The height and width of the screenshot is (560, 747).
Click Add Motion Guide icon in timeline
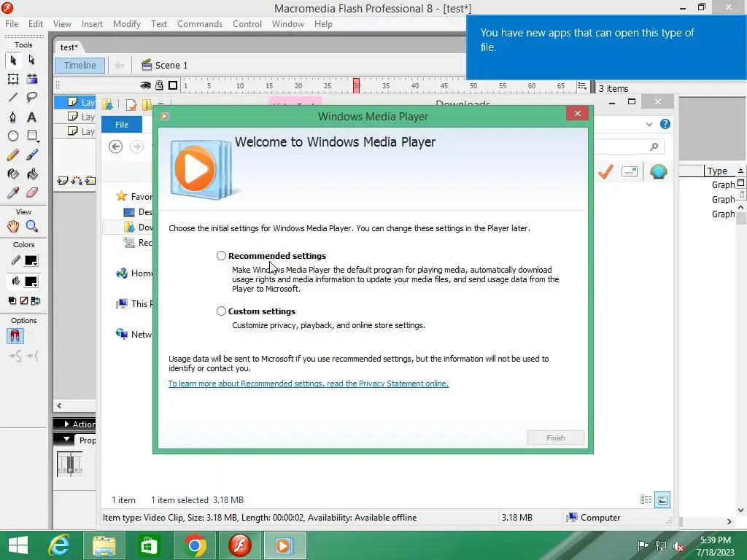tap(76, 181)
